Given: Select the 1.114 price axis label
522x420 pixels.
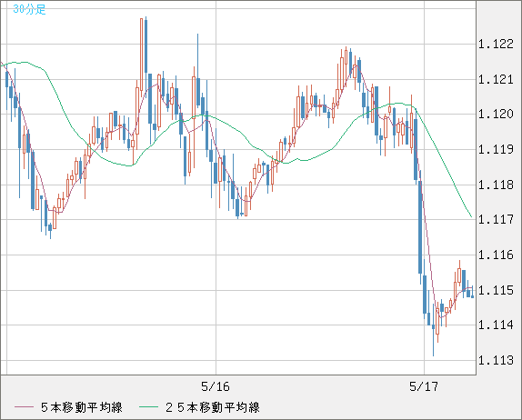Looking at the screenshot, I should 496,325.
